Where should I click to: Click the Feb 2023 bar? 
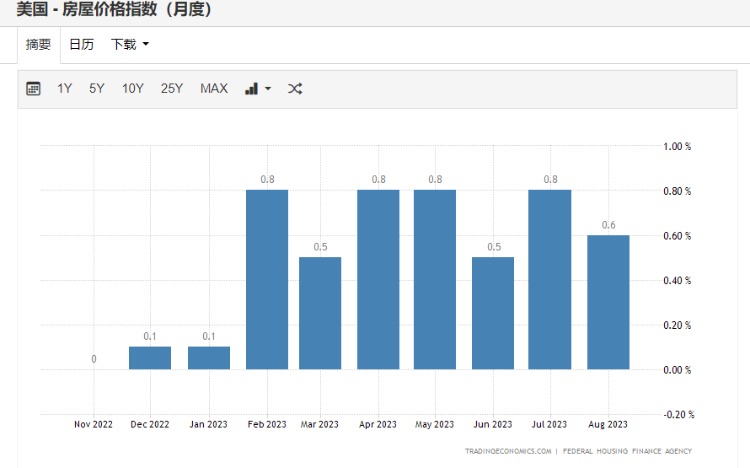click(x=267, y=280)
